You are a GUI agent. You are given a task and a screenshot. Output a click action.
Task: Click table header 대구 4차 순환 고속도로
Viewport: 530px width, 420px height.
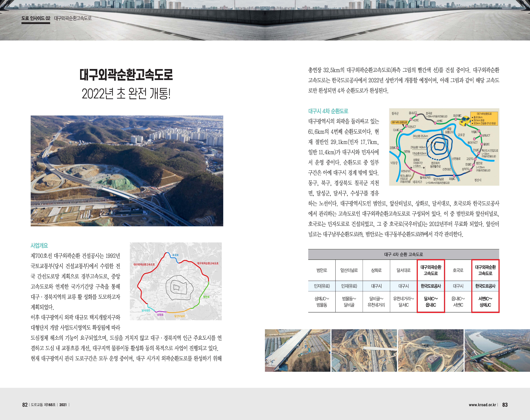pyautogui.click(x=404, y=255)
